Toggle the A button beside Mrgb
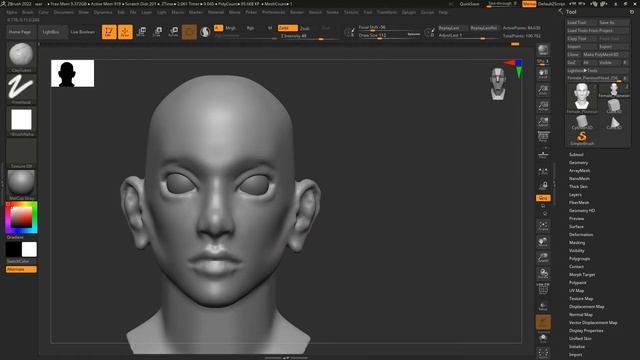The width and height of the screenshot is (640, 360). (218, 28)
